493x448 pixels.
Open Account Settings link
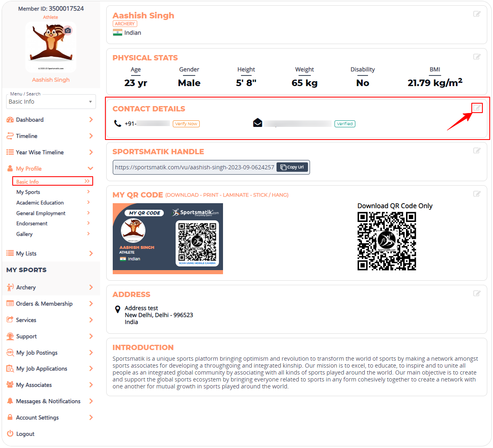point(37,418)
